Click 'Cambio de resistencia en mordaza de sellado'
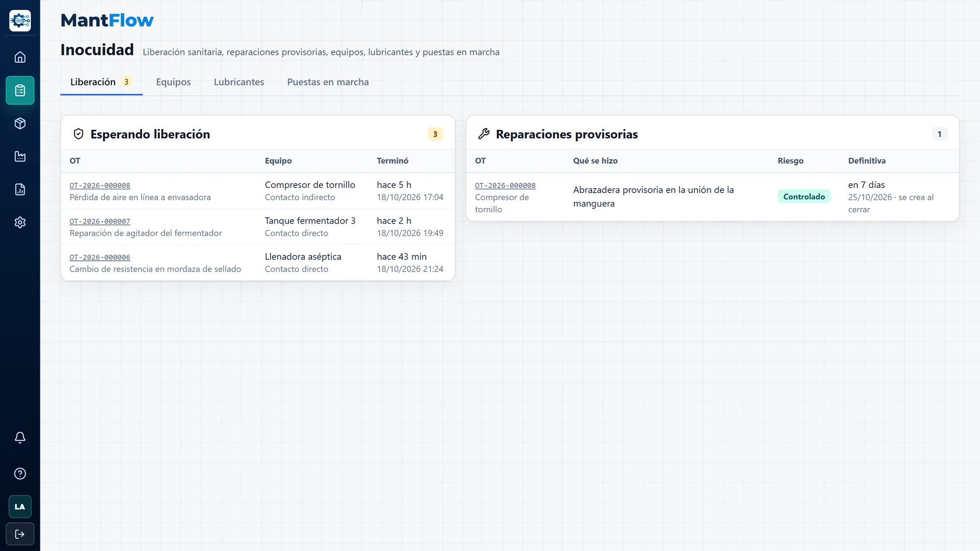Image resolution: width=980 pixels, height=551 pixels. pos(155,269)
